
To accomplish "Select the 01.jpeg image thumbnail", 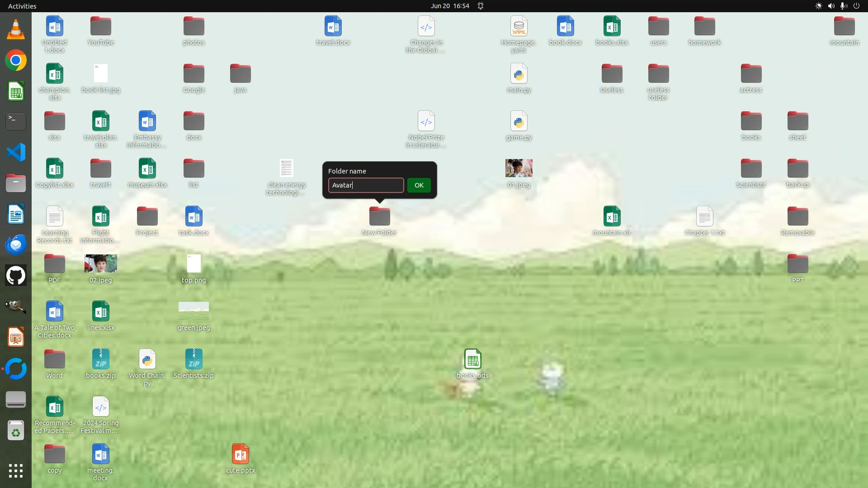I will click(x=519, y=169).
